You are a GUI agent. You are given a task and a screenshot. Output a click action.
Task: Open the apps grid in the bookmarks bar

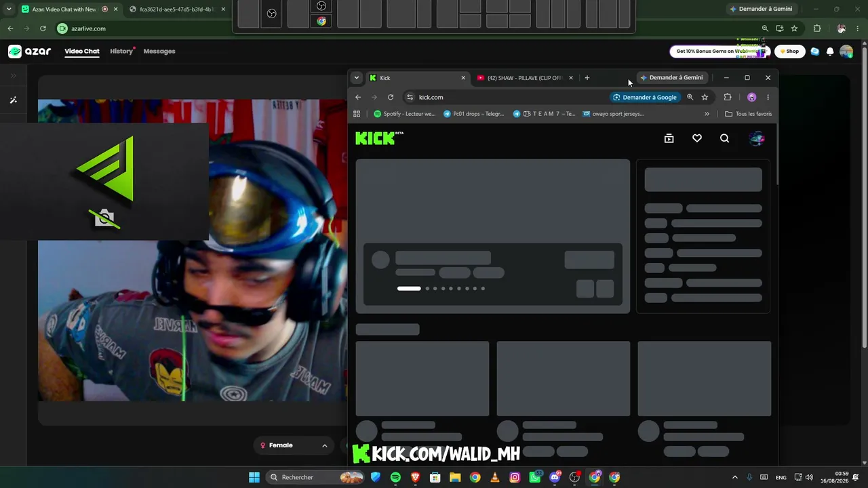[357, 114]
